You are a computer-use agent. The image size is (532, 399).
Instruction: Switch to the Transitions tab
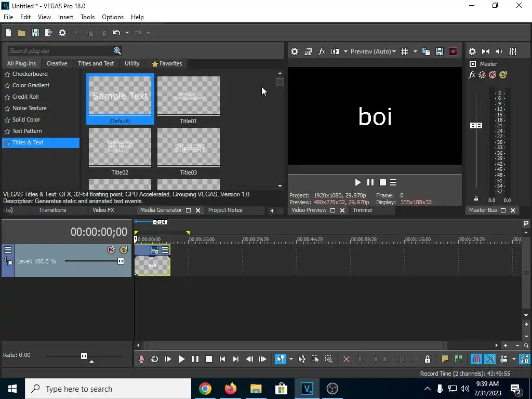pos(52,210)
